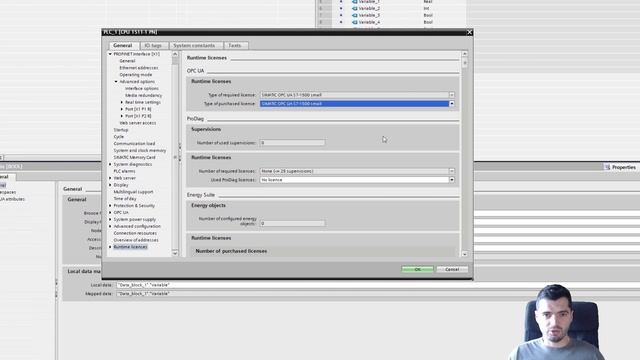The image size is (640, 360).
Task: Select Interface options in the tree
Action: 142,89
